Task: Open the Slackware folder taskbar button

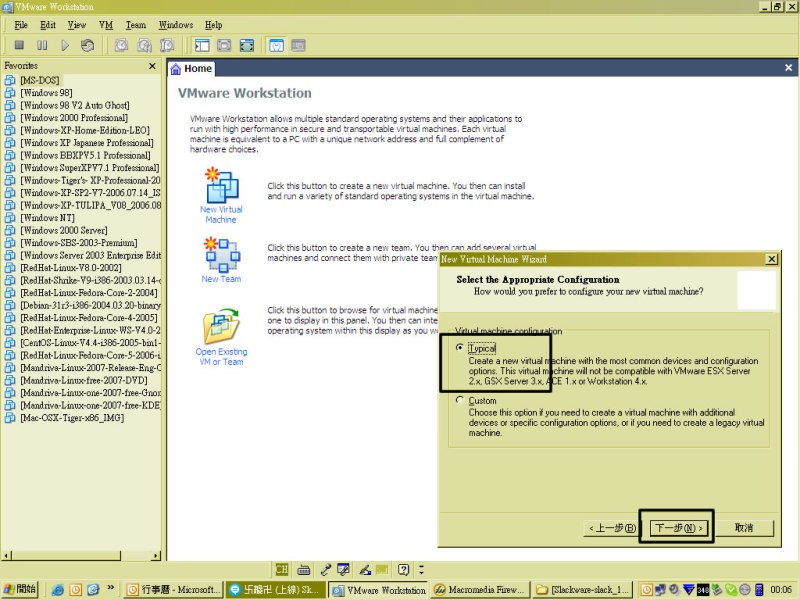Action: (583, 590)
